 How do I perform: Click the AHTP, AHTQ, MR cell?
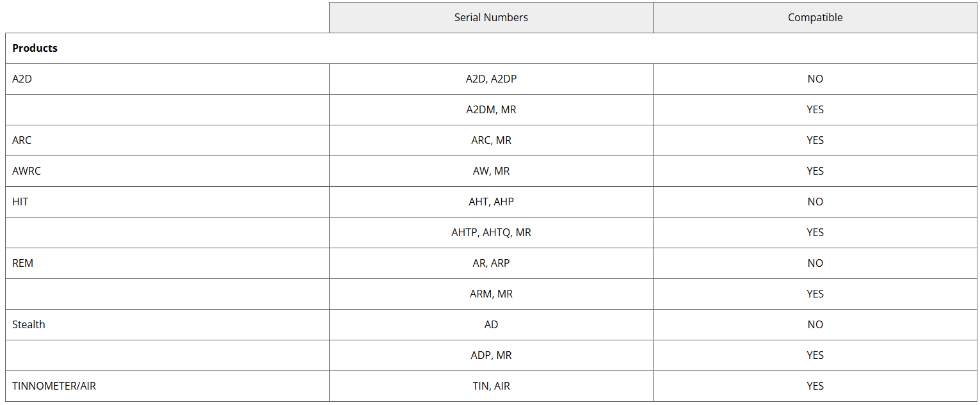pyautogui.click(x=491, y=233)
